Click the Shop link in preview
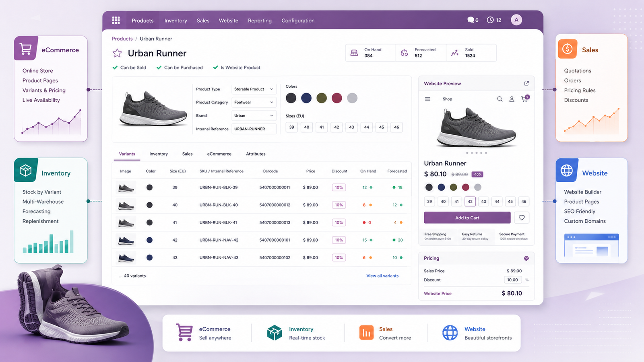The height and width of the screenshot is (362, 644). point(447,99)
